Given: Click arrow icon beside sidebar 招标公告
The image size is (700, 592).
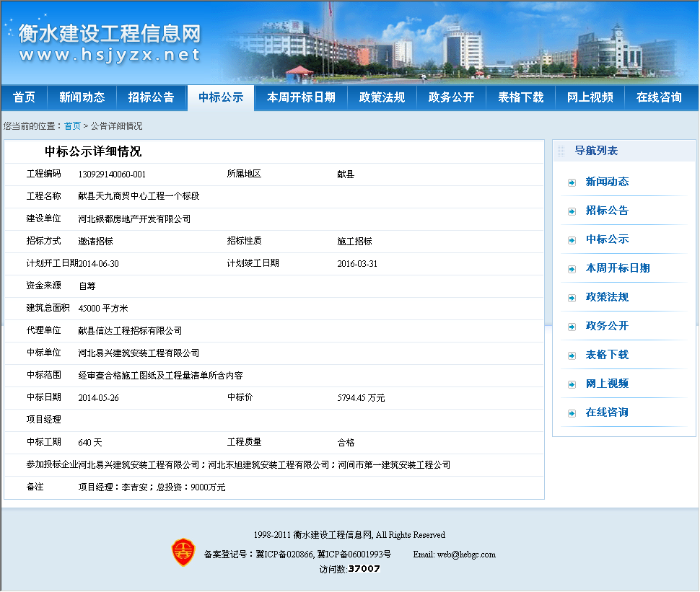Looking at the screenshot, I should [x=572, y=211].
